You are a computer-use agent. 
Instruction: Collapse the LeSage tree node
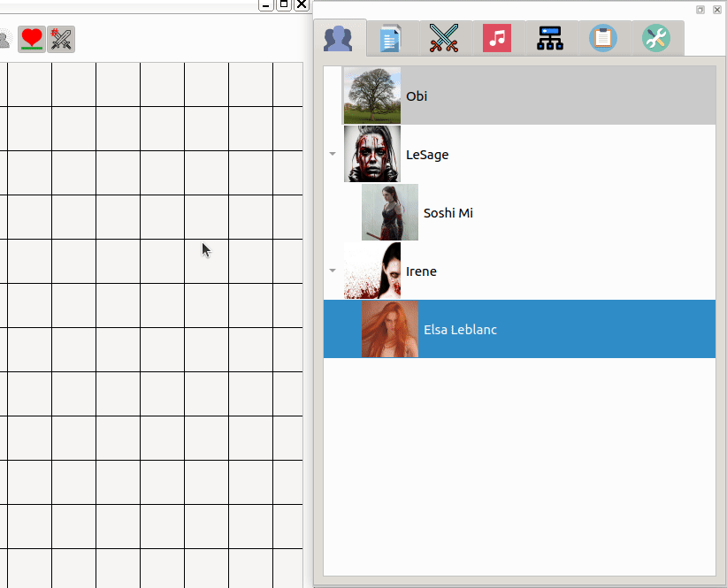(x=333, y=154)
